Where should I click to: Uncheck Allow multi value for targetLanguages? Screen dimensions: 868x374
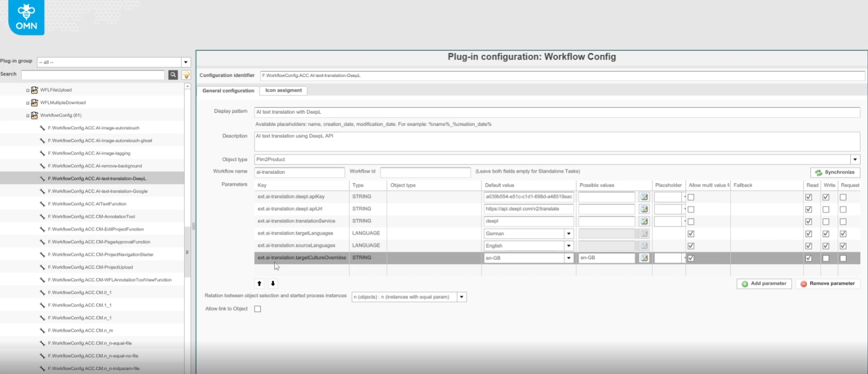point(691,234)
